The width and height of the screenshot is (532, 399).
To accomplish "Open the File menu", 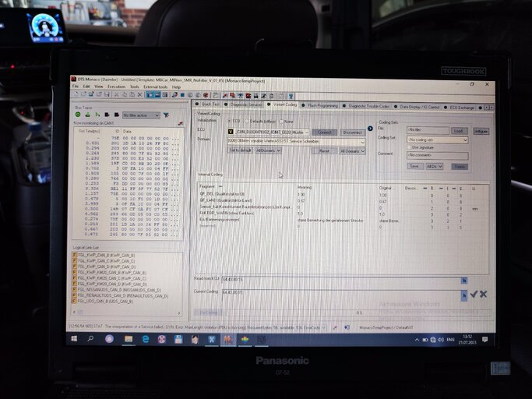I will tap(76, 87).
